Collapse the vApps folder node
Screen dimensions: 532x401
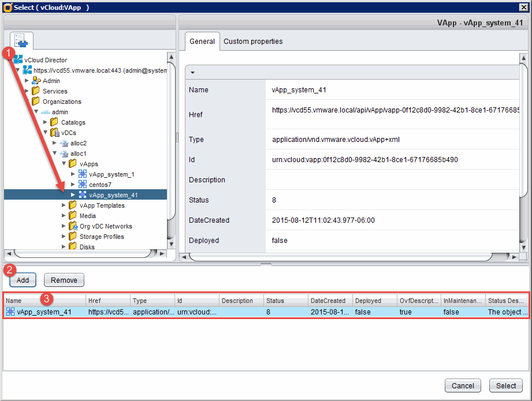coord(64,164)
